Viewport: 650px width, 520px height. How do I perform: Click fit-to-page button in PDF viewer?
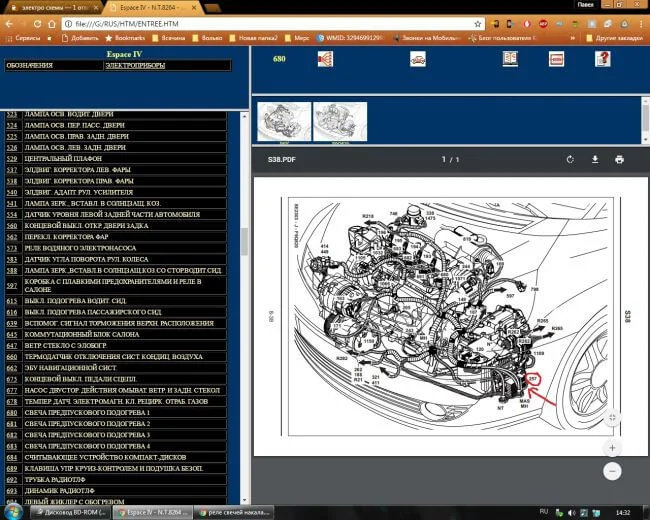tap(612, 417)
